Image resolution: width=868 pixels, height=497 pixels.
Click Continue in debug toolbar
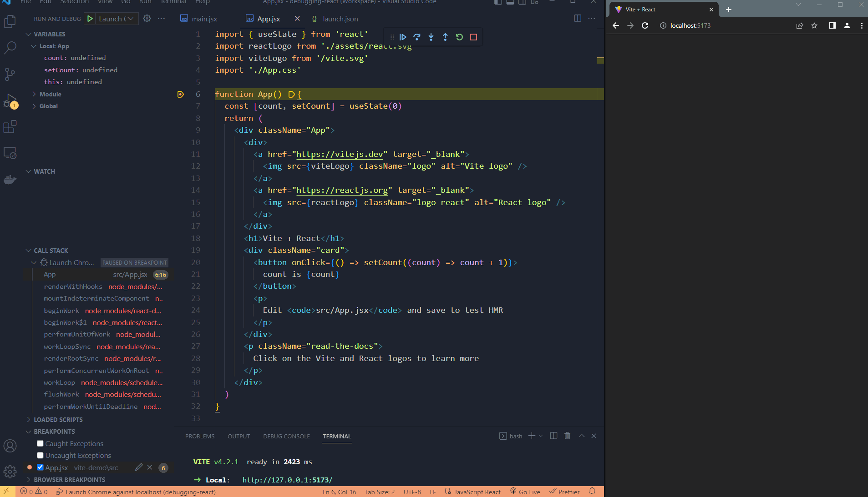pos(403,37)
